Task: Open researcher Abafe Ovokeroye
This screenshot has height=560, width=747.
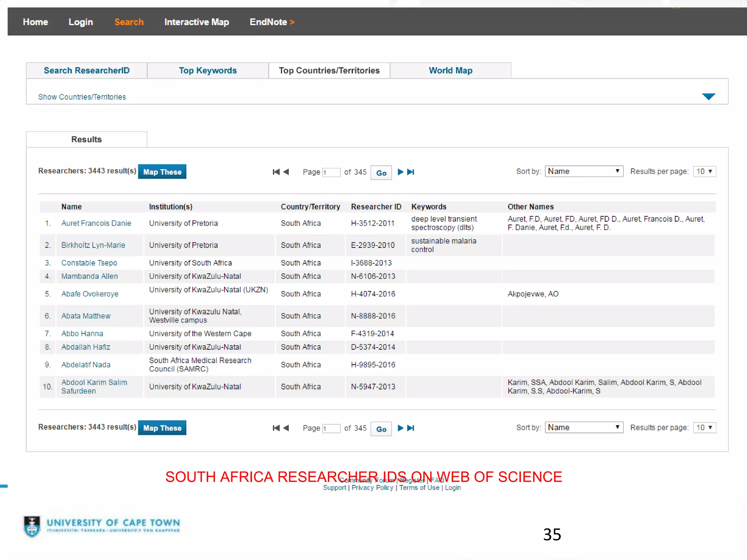Action: point(90,294)
